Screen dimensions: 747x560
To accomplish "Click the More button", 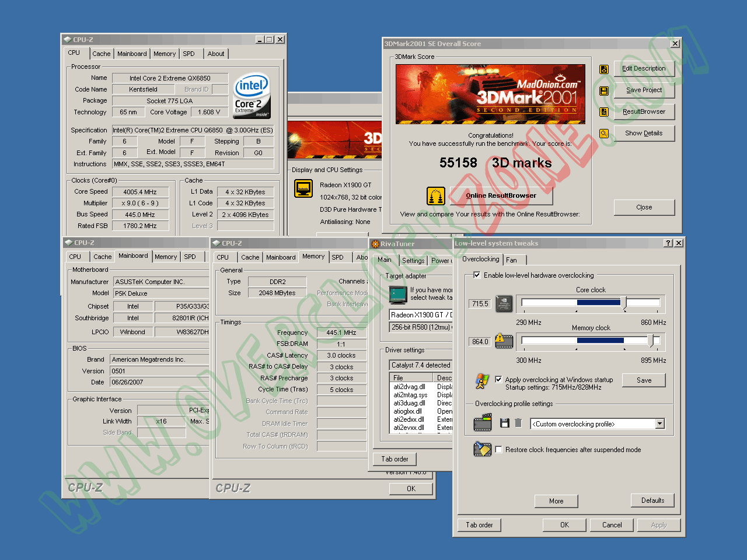I will coord(556,501).
